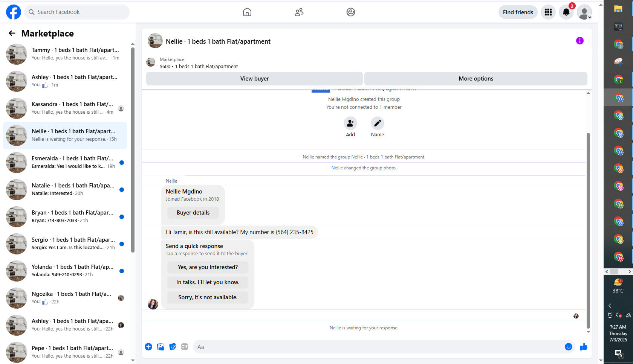
Task: Open the taskbar clock showing 7:27 AM
Action: pyautogui.click(x=618, y=333)
